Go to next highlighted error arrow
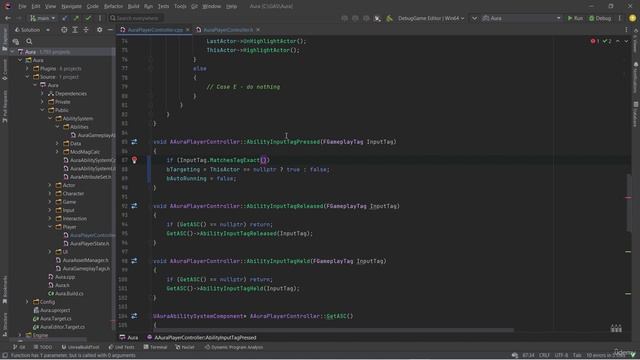The width and height of the screenshot is (640, 360). click(x=626, y=41)
